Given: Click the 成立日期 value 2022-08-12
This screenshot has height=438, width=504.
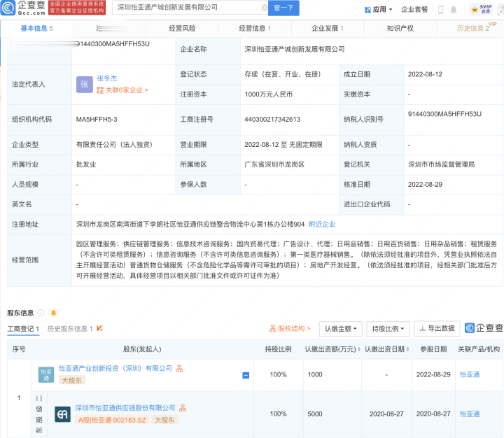Looking at the screenshot, I should tap(425, 75).
